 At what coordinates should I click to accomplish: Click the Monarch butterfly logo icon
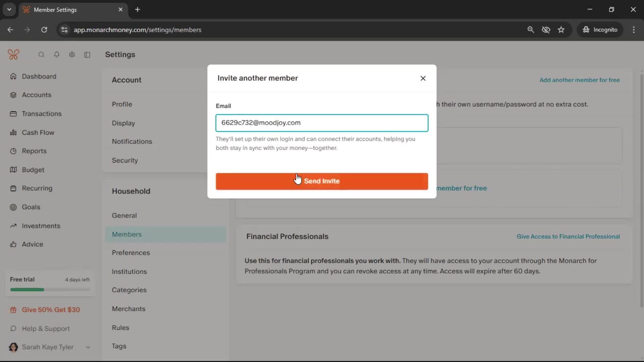[x=13, y=55]
